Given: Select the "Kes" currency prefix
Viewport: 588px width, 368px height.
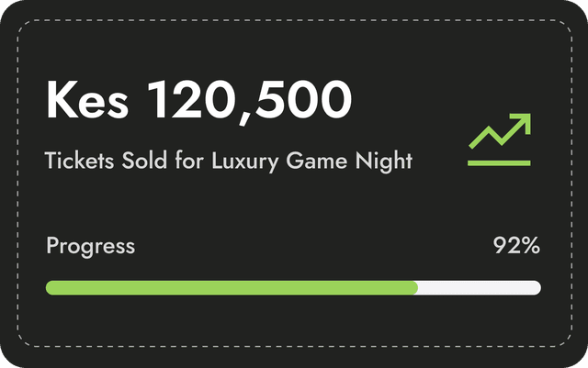Looking at the screenshot, I should (87, 100).
